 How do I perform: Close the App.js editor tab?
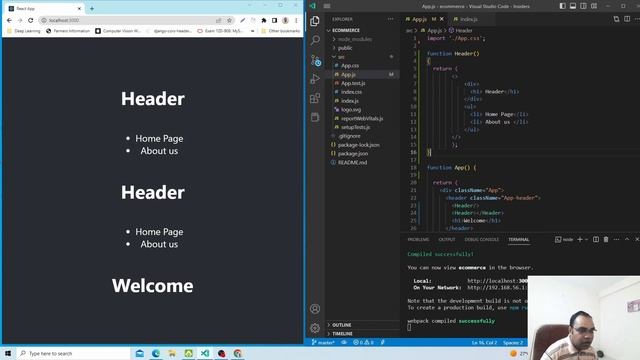tap(442, 19)
